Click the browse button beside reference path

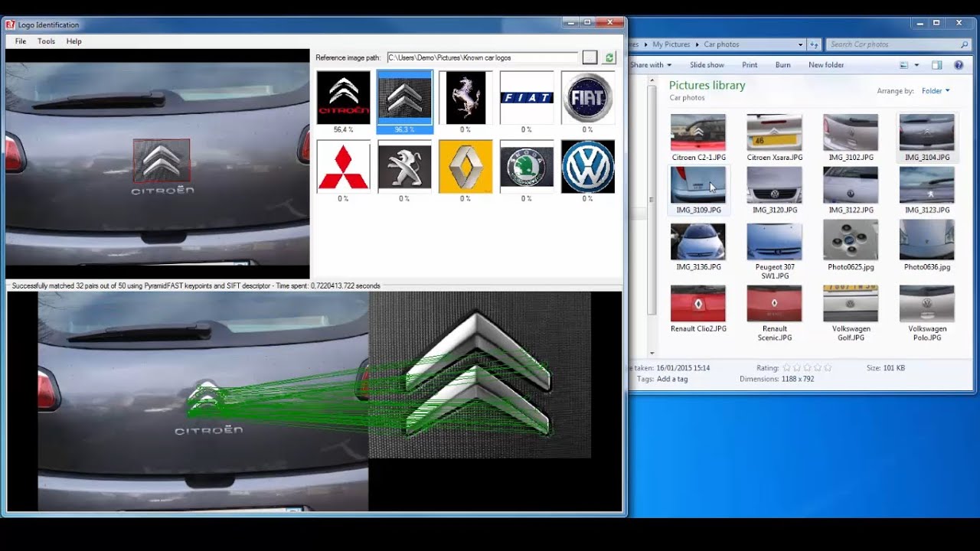tap(590, 57)
